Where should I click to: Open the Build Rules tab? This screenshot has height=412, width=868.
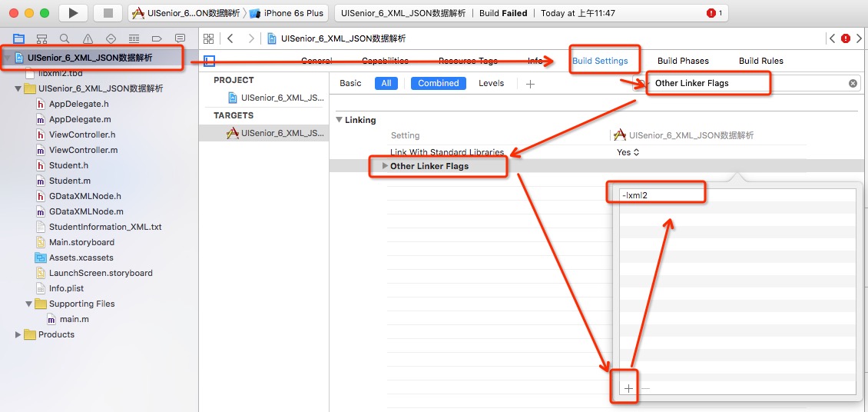pyautogui.click(x=761, y=61)
